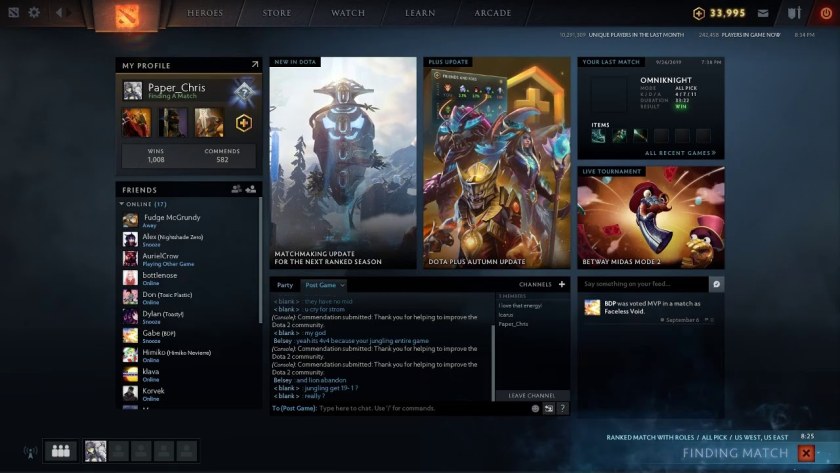Click Paper_Chris party slot avatar
The width and height of the screenshot is (840, 473).
(x=96, y=451)
